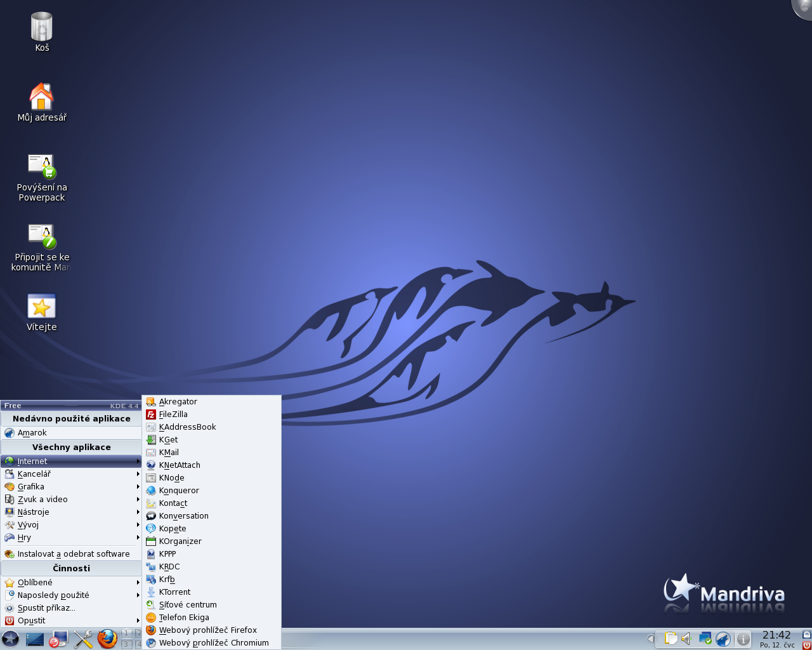812x650 pixels.
Task: Click the volume speaker tray icon
Action: click(687, 638)
